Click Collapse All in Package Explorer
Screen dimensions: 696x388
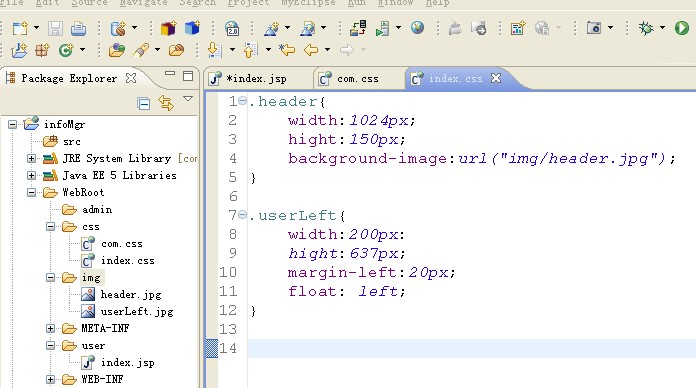coord(143,104)
